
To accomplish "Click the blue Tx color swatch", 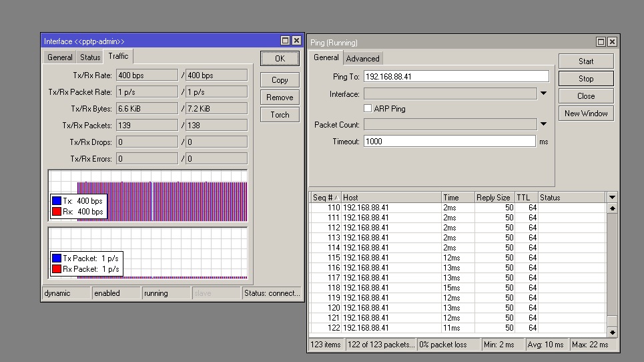I will 57,200.
